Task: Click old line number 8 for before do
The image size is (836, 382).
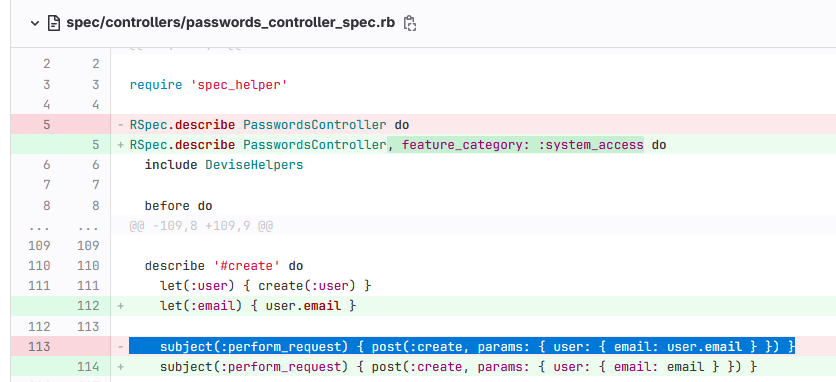Action: 46,206
